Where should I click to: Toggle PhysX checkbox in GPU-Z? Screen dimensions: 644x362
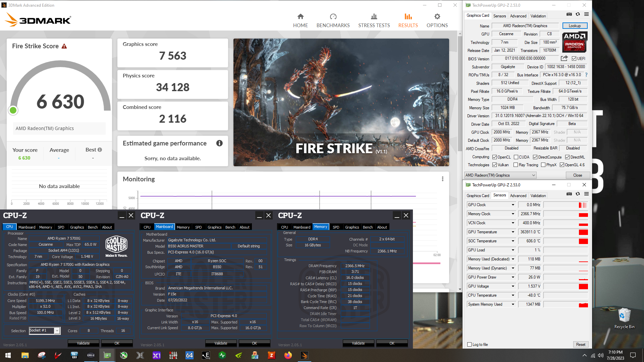coord(543,165)
